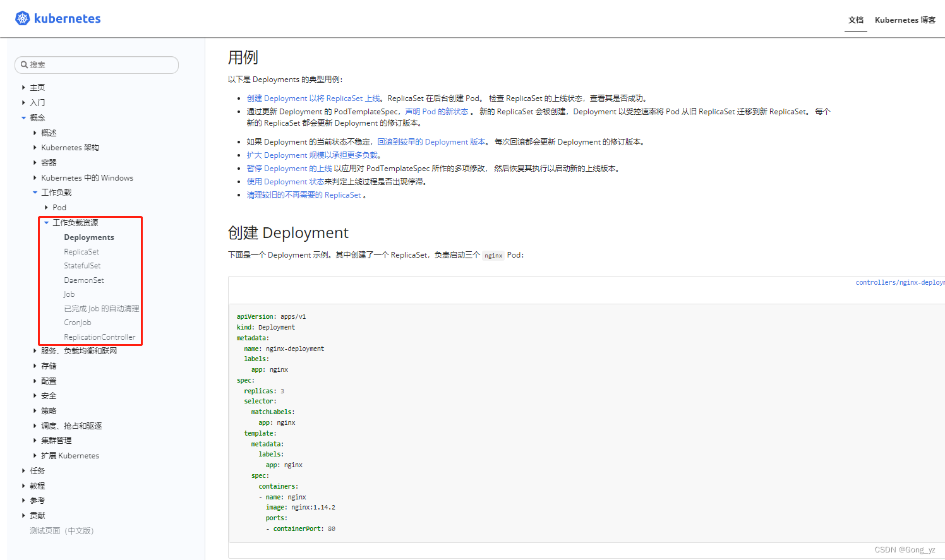Click code line name: nginx-deployment
The image size is (945, 560).
(x=284, y=349)
